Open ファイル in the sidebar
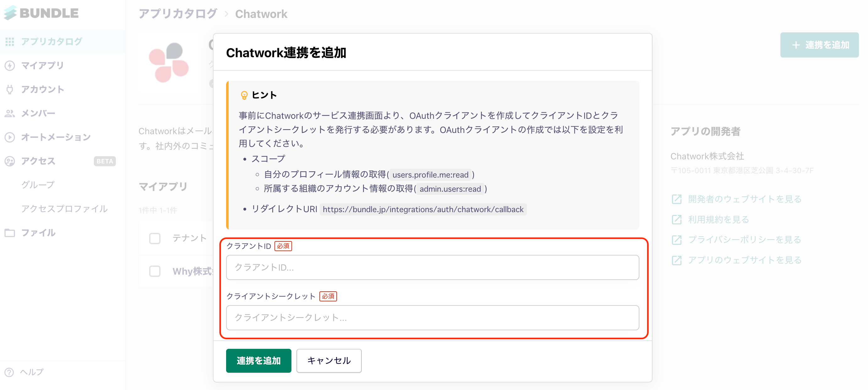 click(x=63, y=233)
